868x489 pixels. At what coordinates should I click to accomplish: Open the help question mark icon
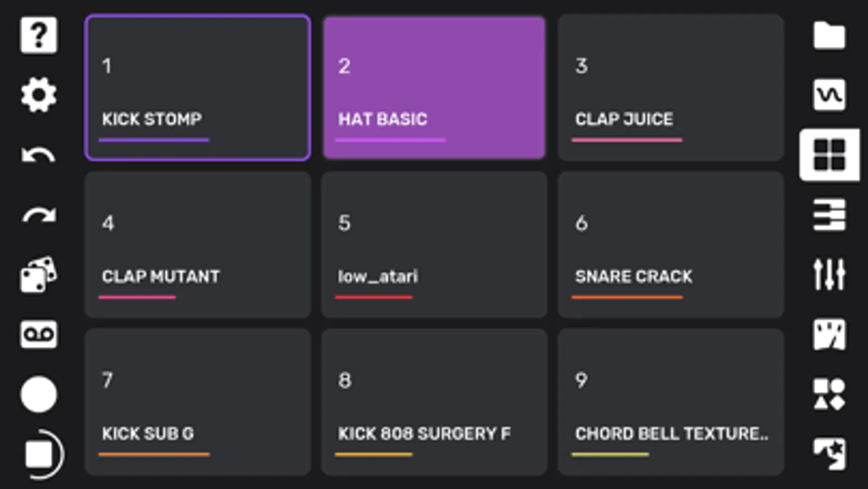38,35
